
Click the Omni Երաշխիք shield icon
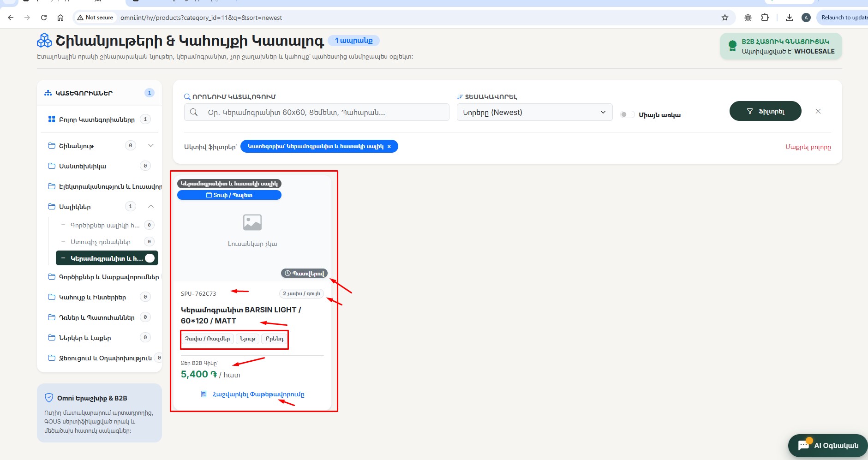(49, 398)
